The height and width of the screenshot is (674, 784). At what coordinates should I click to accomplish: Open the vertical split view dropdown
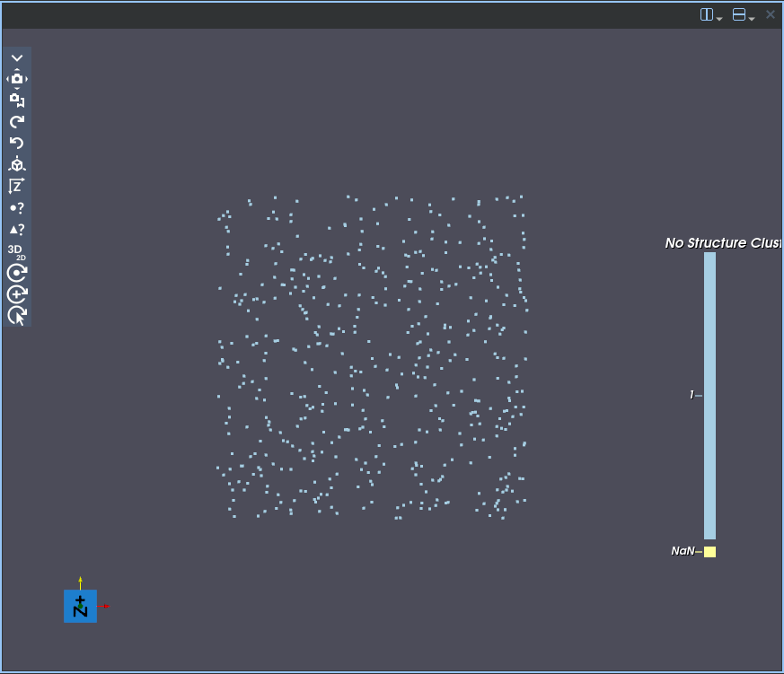718,16
